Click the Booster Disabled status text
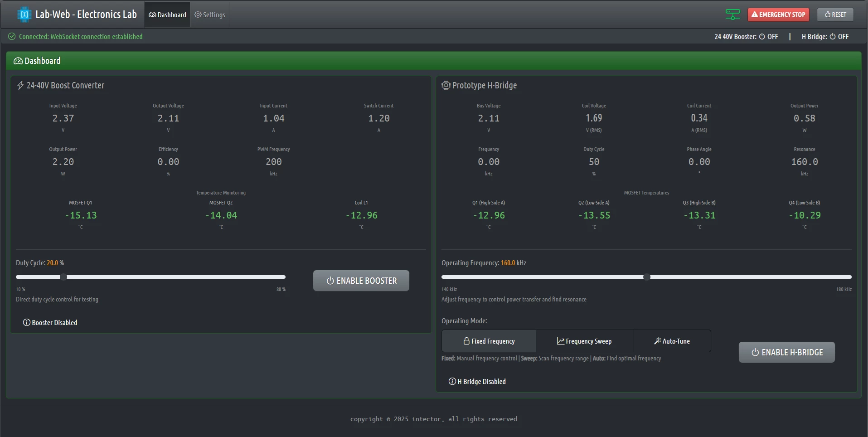Screen dimensions: 868x437 tap(54, 322)
